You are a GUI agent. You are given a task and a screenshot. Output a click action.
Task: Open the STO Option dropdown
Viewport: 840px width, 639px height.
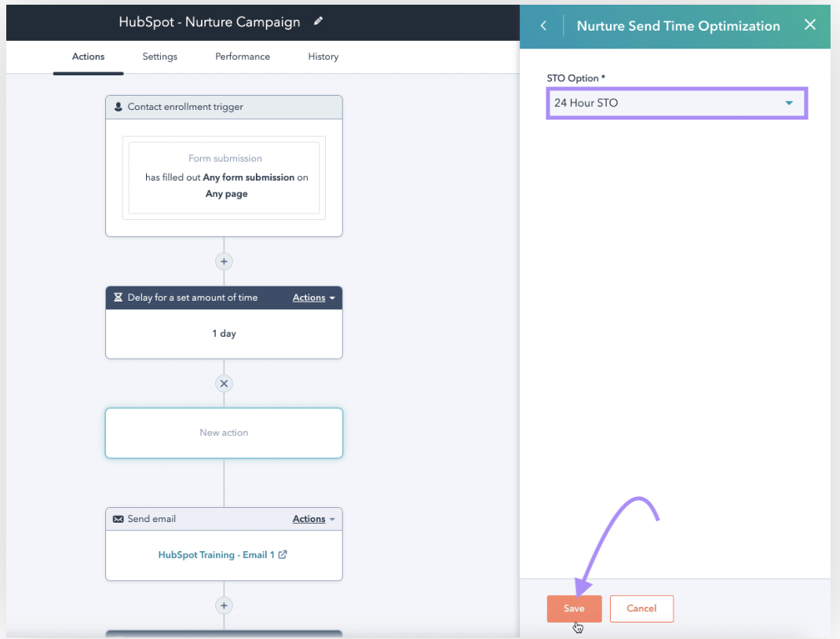coord(676,103)
